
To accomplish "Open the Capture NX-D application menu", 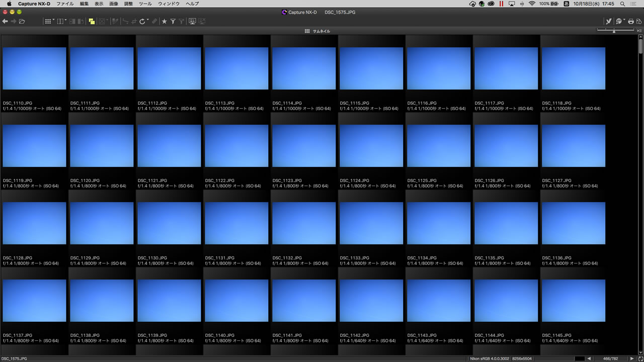I will click(x=34, y=4).
